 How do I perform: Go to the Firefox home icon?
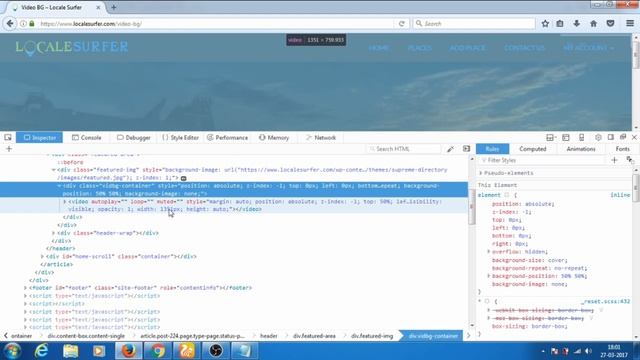[593, 24]
